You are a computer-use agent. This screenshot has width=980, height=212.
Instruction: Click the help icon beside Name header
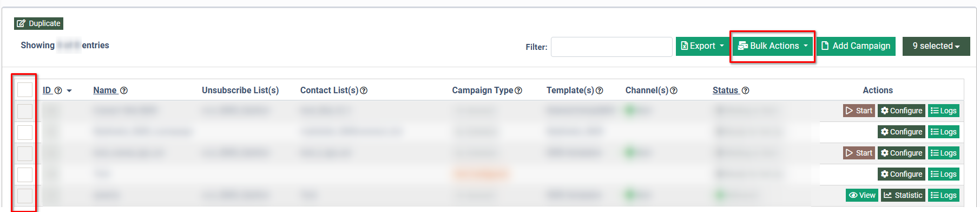pos(124,91)
